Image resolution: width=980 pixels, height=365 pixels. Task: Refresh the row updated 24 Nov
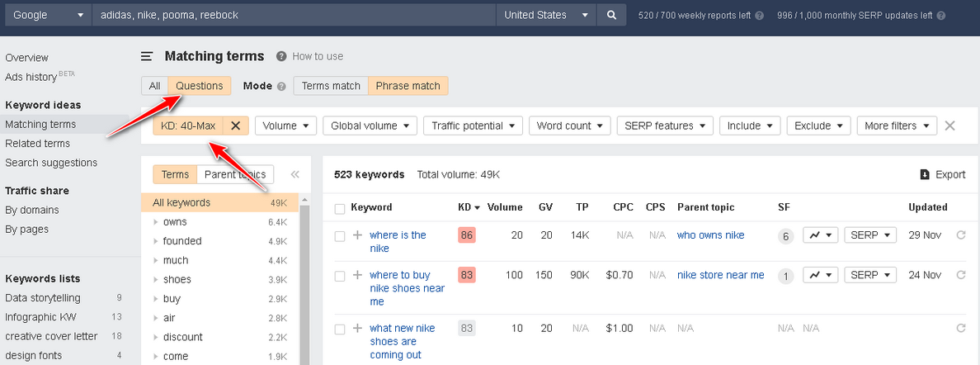click(961, 275)
